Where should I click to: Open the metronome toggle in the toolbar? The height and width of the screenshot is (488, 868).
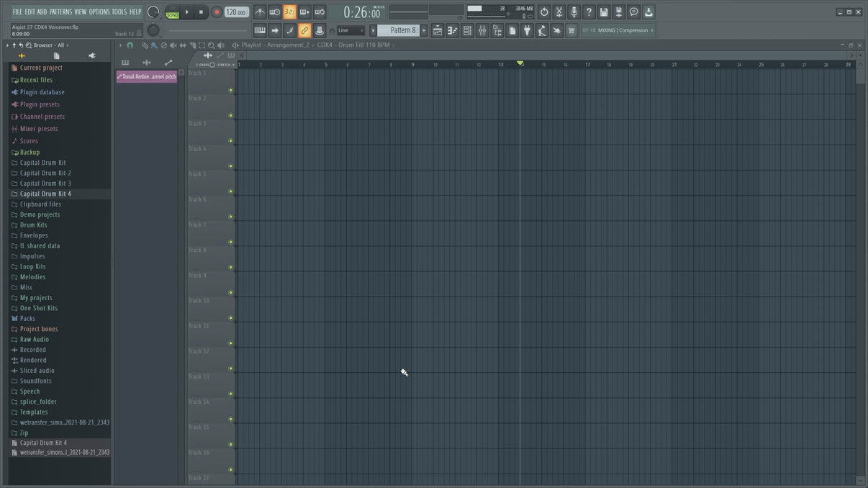pyautogui.click(x=260, y=12)
